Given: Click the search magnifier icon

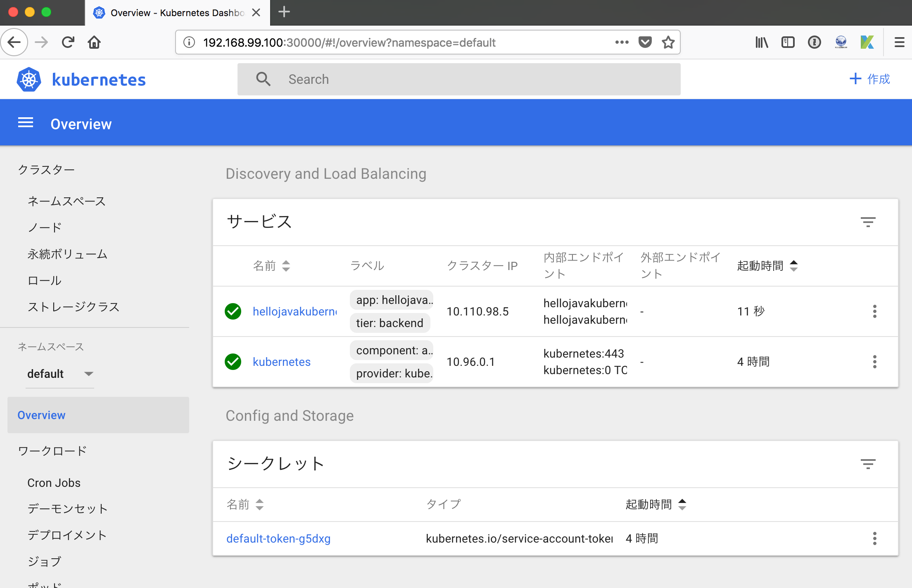Looking at the screenshot, I should point(263,79).
